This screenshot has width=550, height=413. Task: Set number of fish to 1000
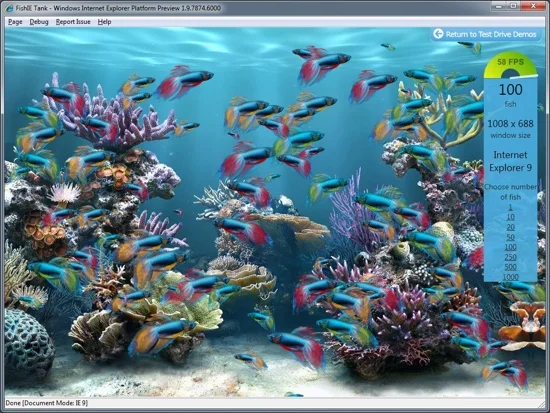point(510,277)
